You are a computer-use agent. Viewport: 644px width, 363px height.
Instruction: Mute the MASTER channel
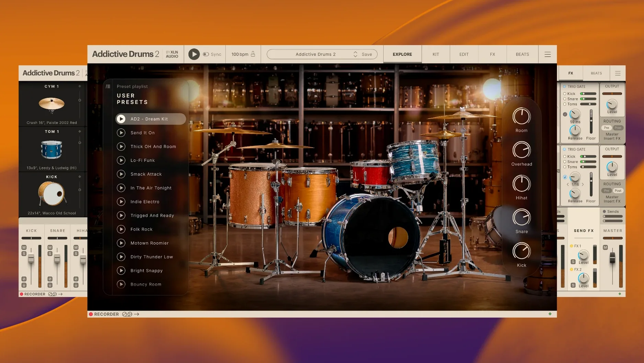coord(605,247)
